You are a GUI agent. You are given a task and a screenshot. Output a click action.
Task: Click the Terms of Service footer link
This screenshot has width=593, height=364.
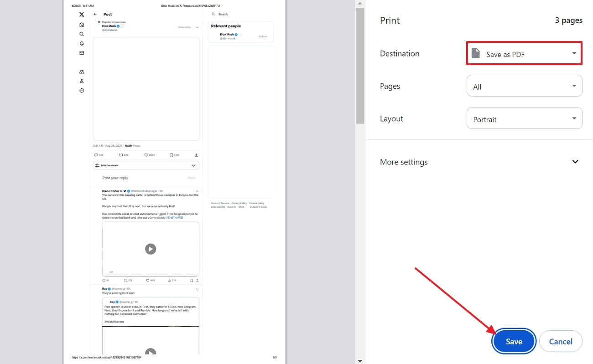[x=220, y=203]
